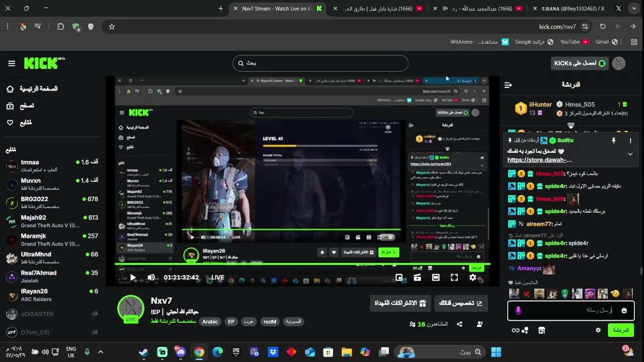Screen dimensions: 644x362
Task: Open the site info control in address bar
Action: coord(585,27)
